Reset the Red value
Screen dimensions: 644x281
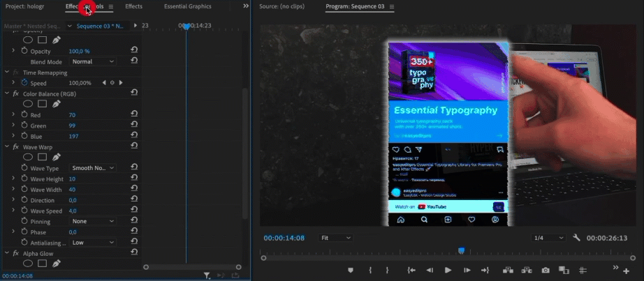pyautogui.click(x=134, y=114)
